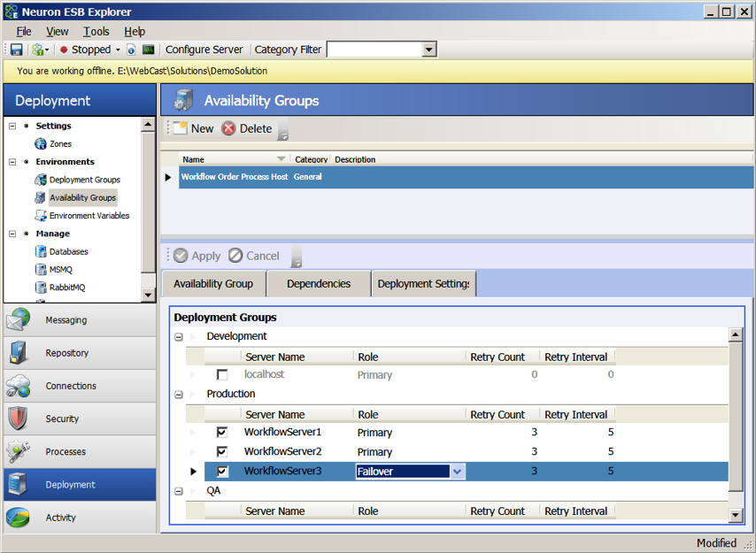Click the New item icon
Viewport: 756px width, 553px height.
pos(180,128)
